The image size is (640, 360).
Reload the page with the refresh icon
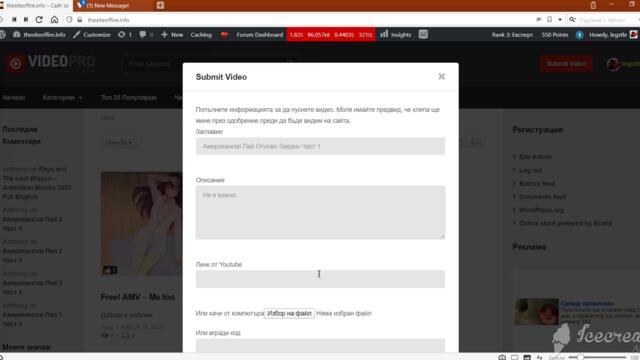tap(39, 20)
